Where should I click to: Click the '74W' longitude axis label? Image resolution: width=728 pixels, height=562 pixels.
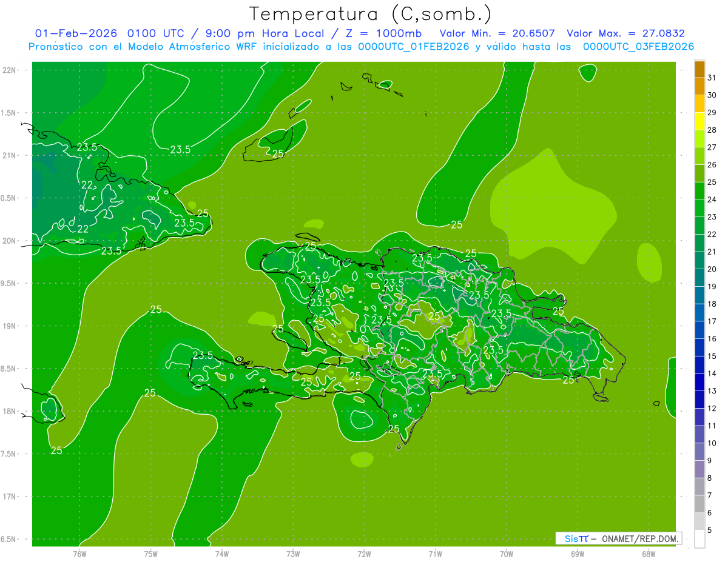(222, 554)
